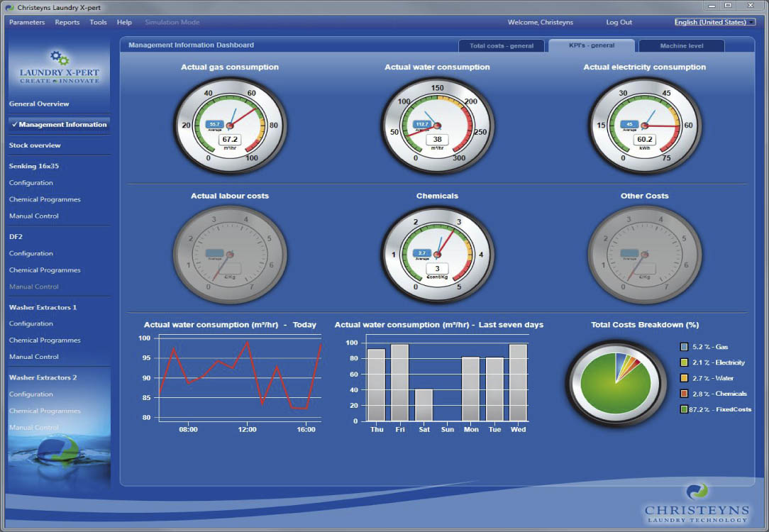Open Chemical Programmes under Senking 16x35

click(45, 199)
